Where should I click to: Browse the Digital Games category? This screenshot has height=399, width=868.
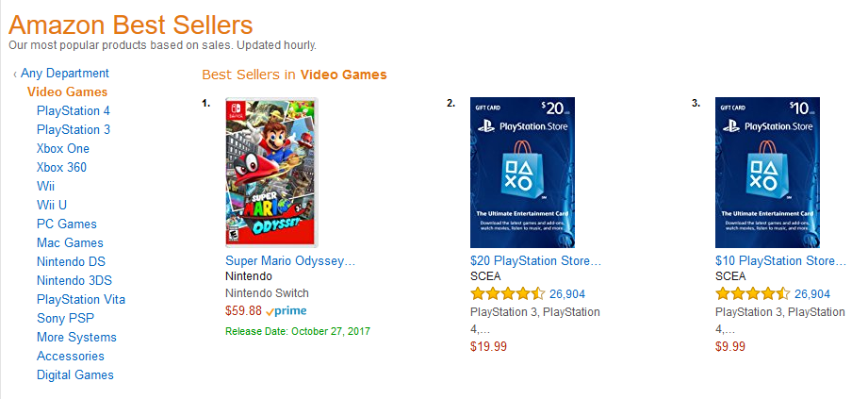75,375
